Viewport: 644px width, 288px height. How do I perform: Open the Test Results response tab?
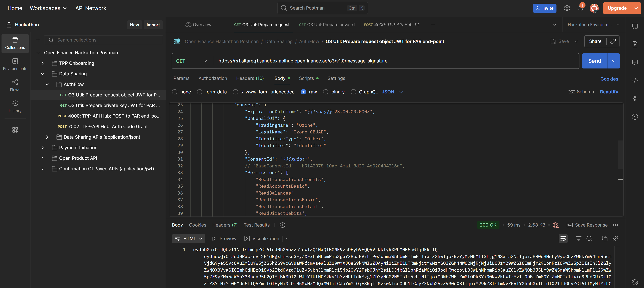[257, 225]
